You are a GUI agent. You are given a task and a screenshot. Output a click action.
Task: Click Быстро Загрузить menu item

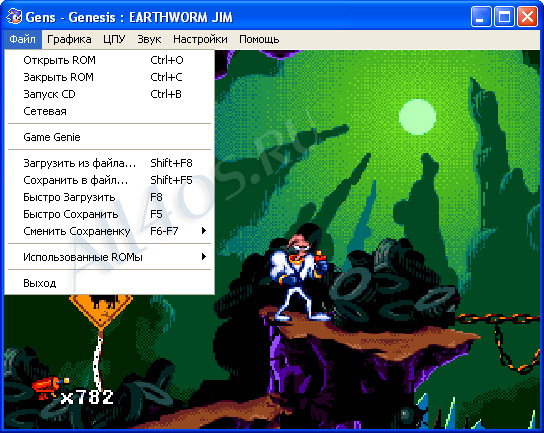click(109, 197)
